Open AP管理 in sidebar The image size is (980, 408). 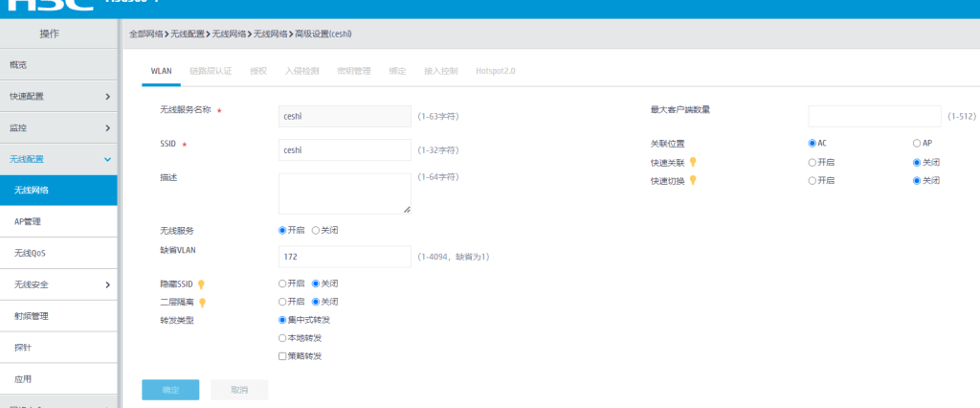[58, 221]
